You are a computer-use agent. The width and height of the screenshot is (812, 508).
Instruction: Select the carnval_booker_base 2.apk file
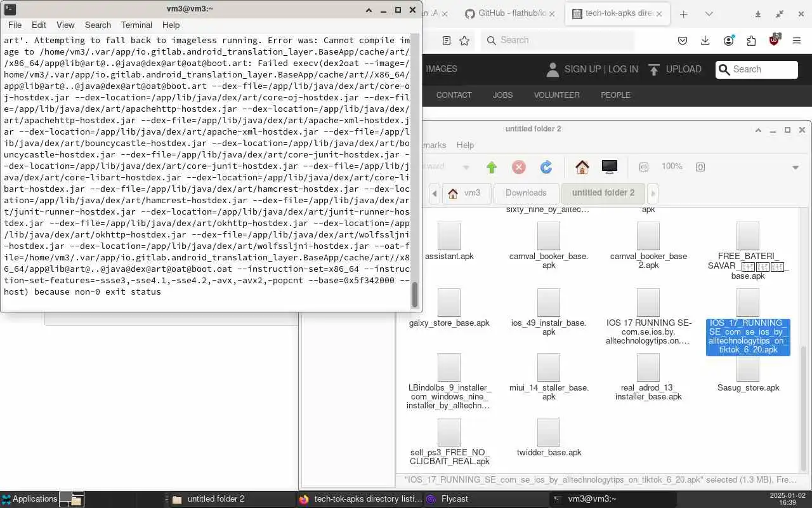648,245
